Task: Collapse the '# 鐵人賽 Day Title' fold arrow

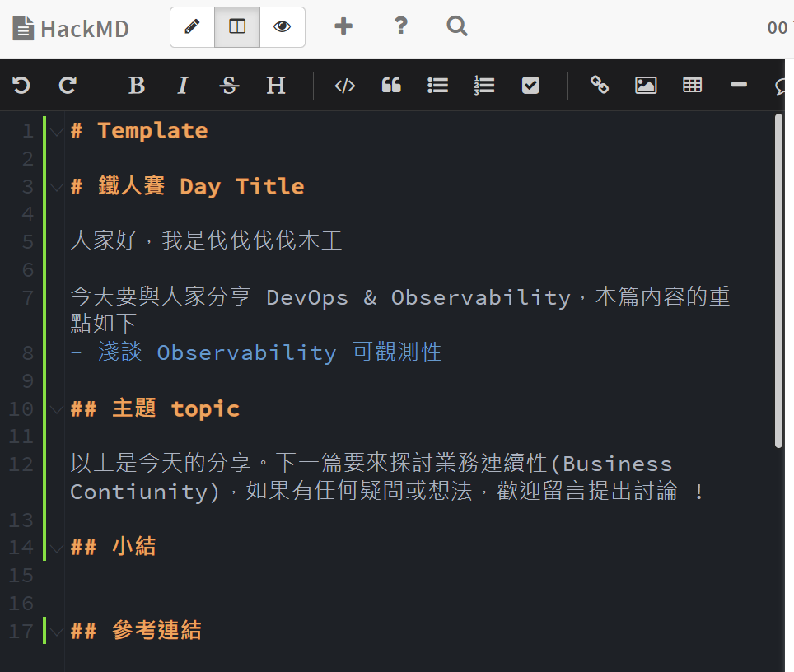Action: pyautogui.click(x=56, y=188)
